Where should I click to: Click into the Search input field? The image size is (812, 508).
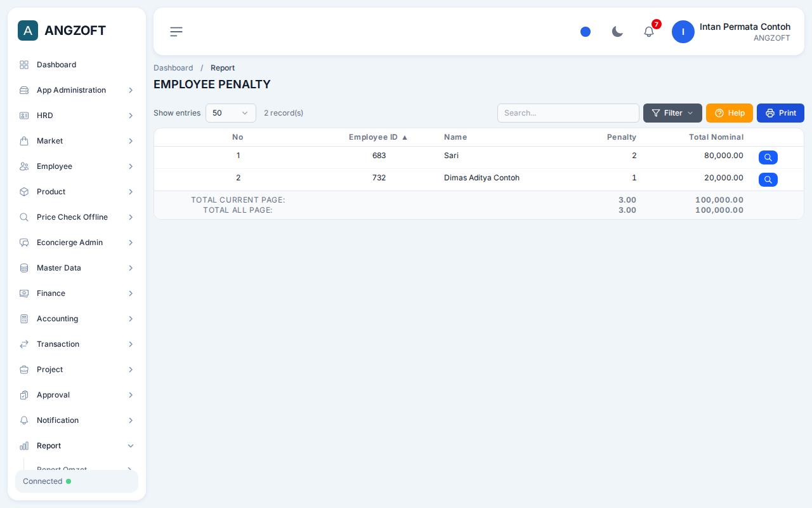coord(568,113)
